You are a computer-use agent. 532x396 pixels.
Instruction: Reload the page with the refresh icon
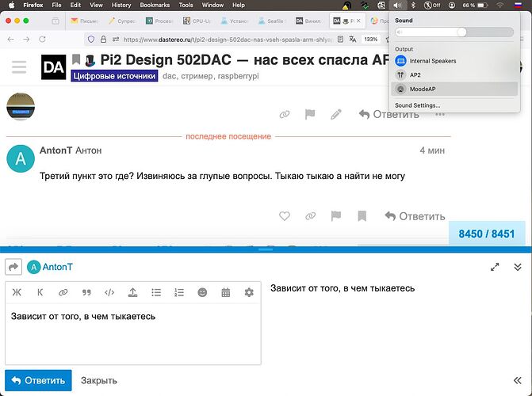pyautogui.click(x=42, y=40)
